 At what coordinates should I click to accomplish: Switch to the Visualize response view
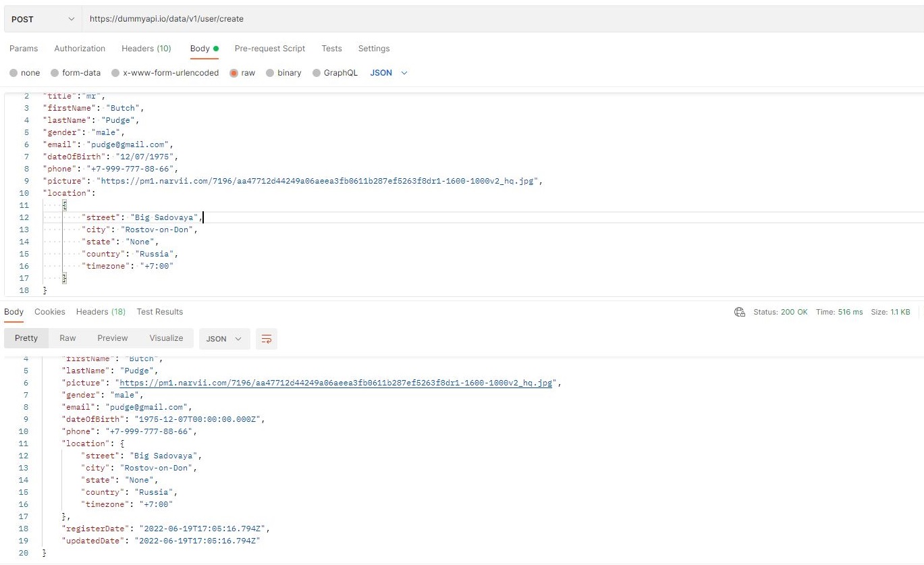[x=166, y=338]
